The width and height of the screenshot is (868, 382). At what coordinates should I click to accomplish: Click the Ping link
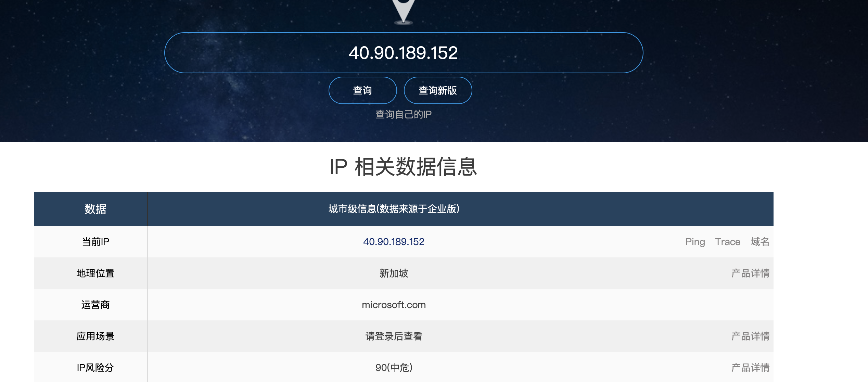pyautogui.click(x=695, y=242)
